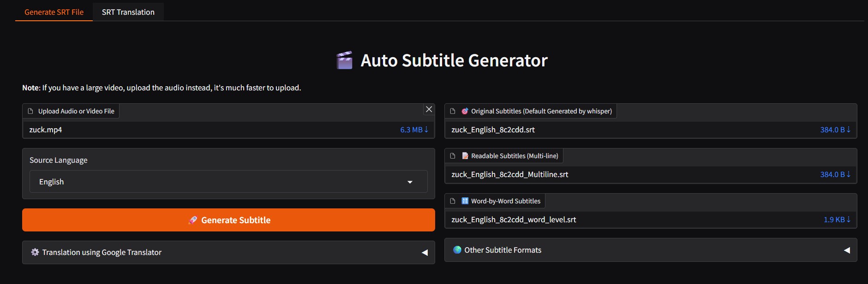Click the blue grid emoji next to Word-by-Word Subtitles

[465, 201]
